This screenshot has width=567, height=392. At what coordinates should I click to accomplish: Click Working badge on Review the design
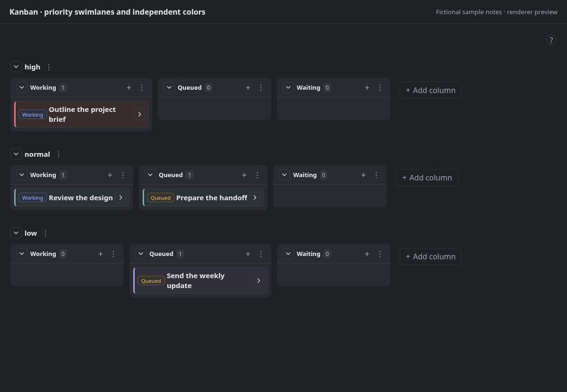[33, 198]
